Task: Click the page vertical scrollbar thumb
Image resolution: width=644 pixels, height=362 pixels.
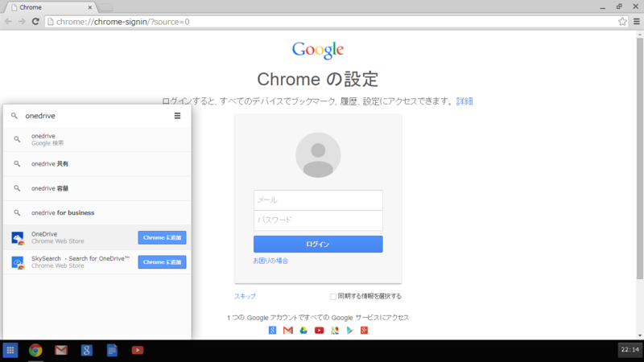Action: [x=640, y=160]
